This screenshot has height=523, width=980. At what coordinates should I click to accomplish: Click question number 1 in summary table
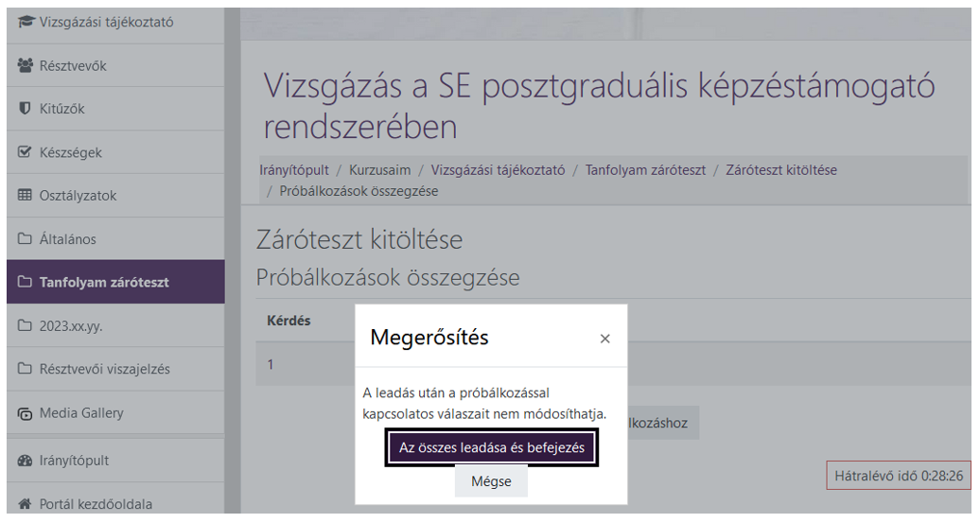271,365
